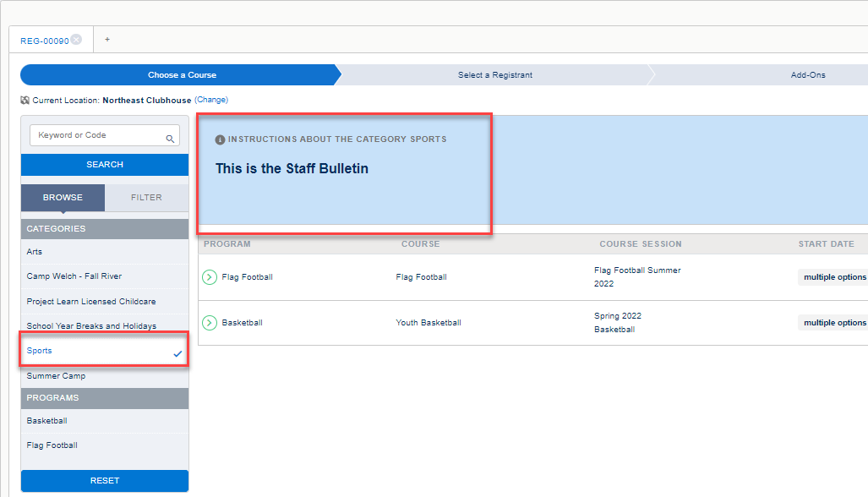Click the SEARCH button

point(104,164)
